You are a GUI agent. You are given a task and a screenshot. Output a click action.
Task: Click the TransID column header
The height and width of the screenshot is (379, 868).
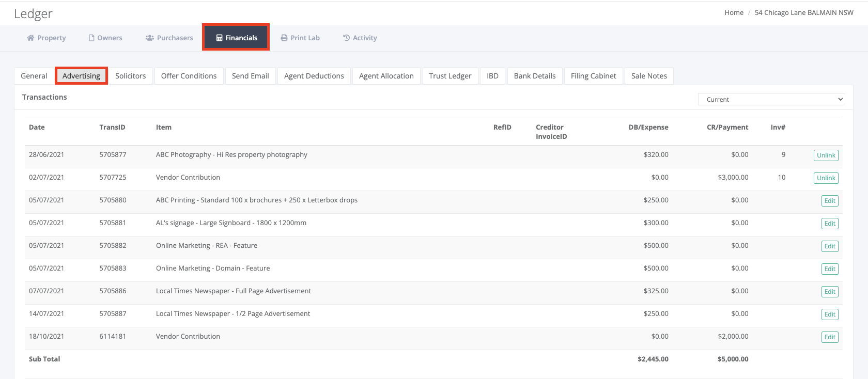(x=112, y=127)
